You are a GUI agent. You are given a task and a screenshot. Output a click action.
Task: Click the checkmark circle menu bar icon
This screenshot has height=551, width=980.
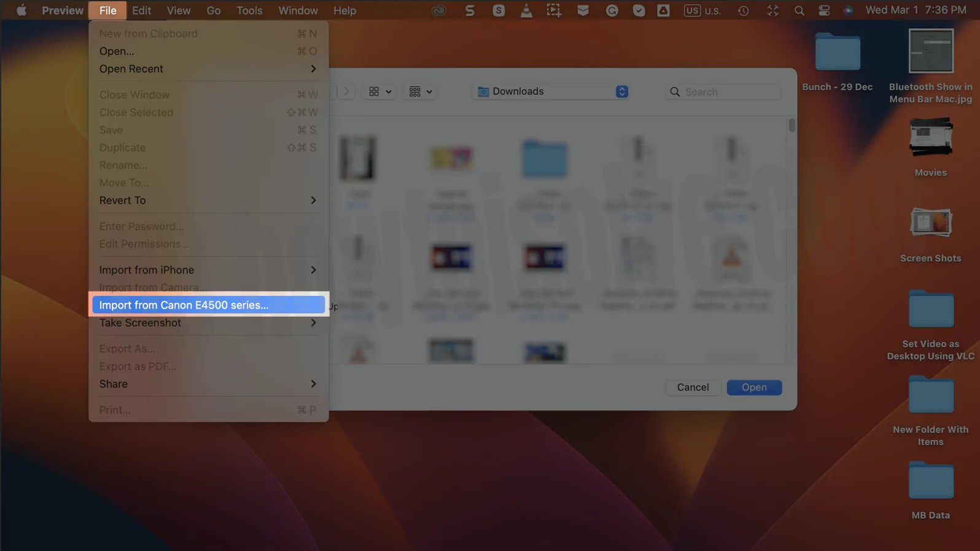639,10
